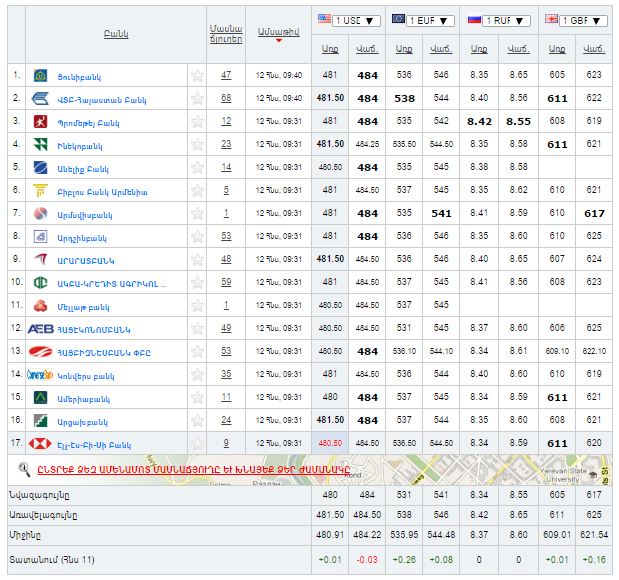
Task: Toggle the favorite star for row 2 bank
Action: coord(198,99)
